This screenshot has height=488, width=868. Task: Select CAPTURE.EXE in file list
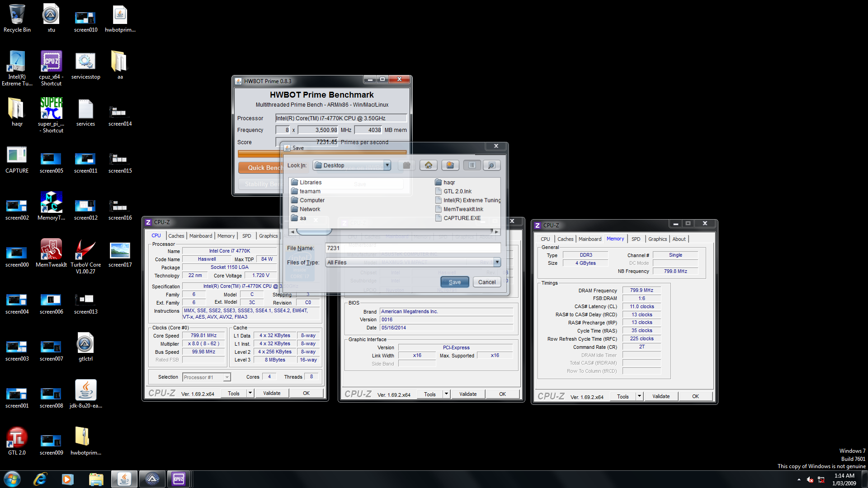tap(458, 218)
